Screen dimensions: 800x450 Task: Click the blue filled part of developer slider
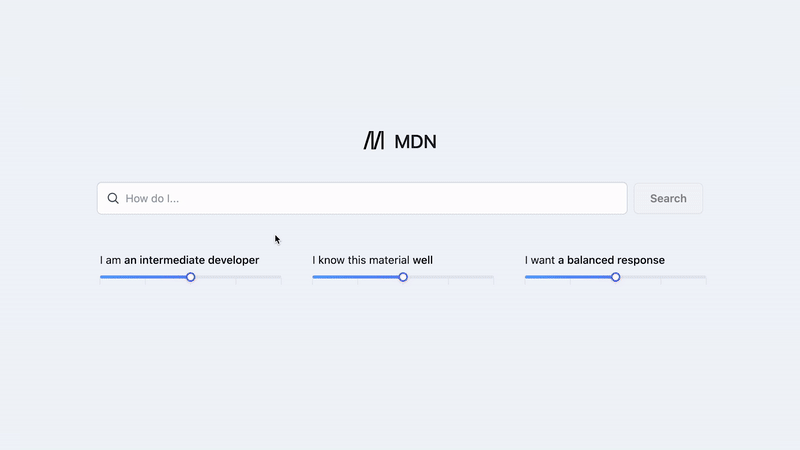pyautogui.click(x=143, y=277)
